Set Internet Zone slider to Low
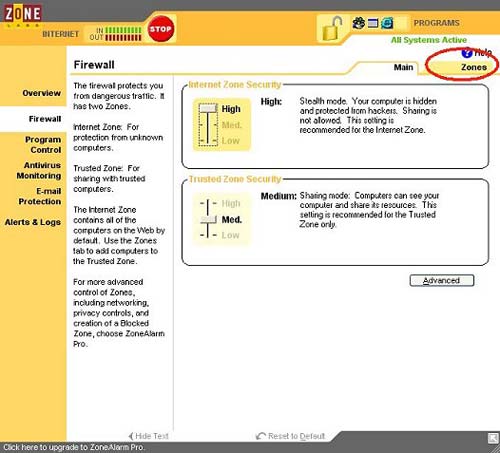The width and height of the screenshot is (500, 453). point(230,141)
